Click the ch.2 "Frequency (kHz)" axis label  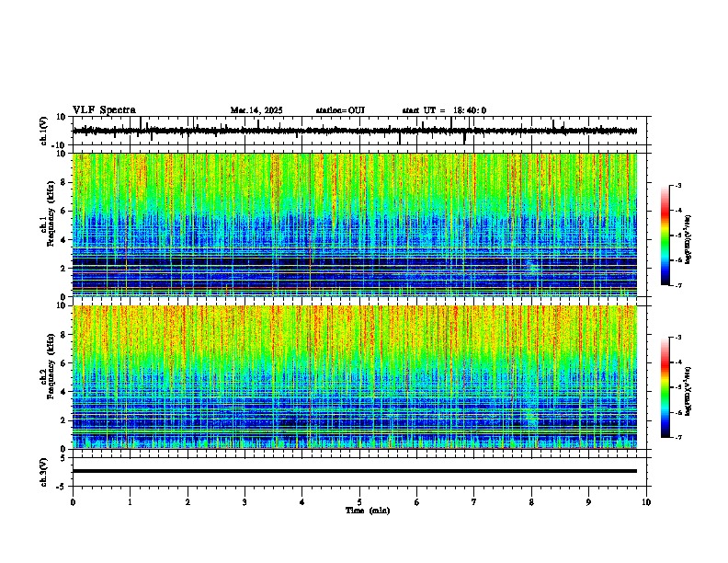(x=51, y=366)
